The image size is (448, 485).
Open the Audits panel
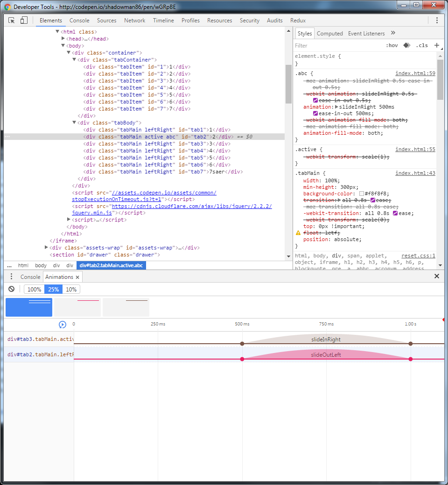(x=274, y=21)
